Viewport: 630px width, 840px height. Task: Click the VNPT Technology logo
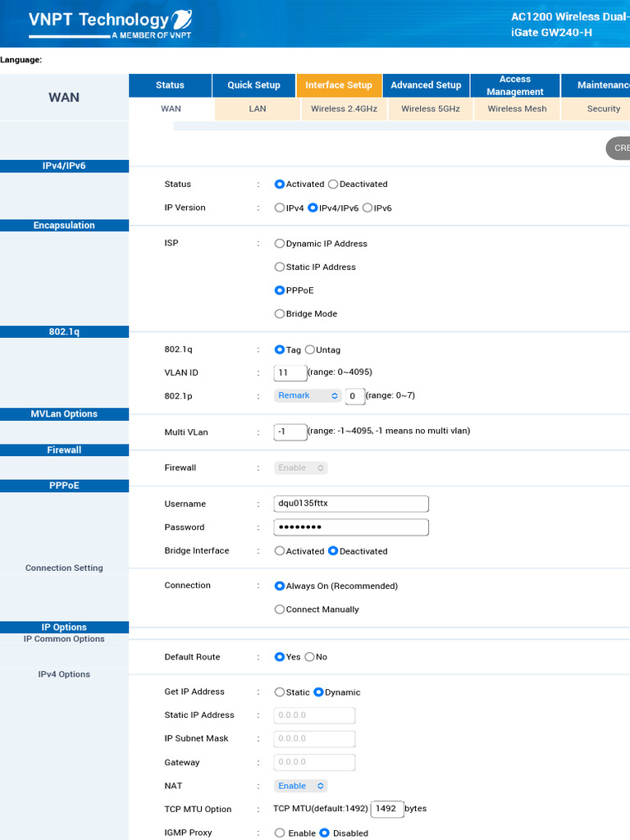[x=110, y=24]
